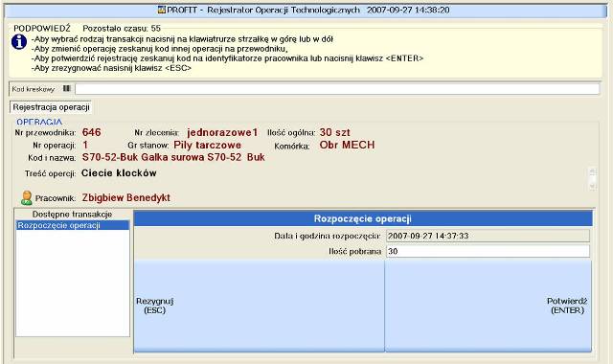Click the Rezygnuj (ESC) button
This screenshot has width=613, height=364.
260,306
